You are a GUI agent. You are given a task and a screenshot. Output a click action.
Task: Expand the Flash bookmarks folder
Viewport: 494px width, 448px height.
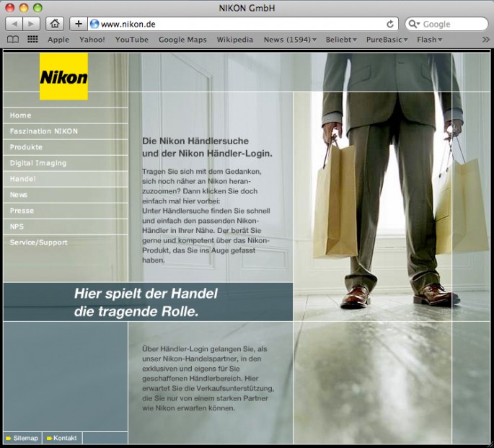pyautogui.click(x=429, y=40)
